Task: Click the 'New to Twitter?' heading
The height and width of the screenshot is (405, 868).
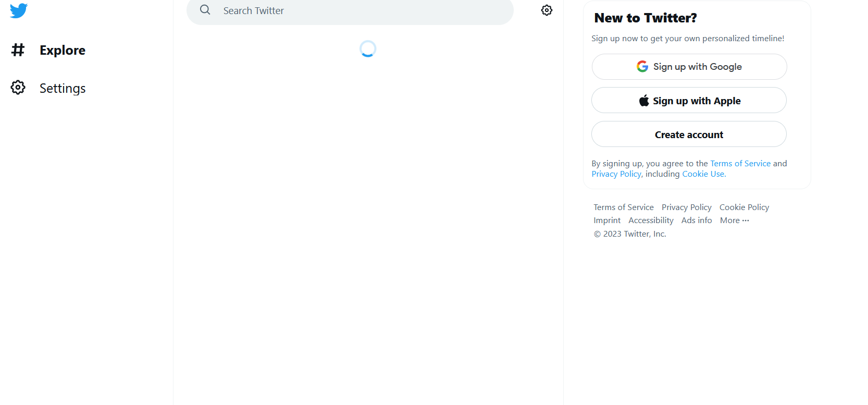Action: point(646,18)
